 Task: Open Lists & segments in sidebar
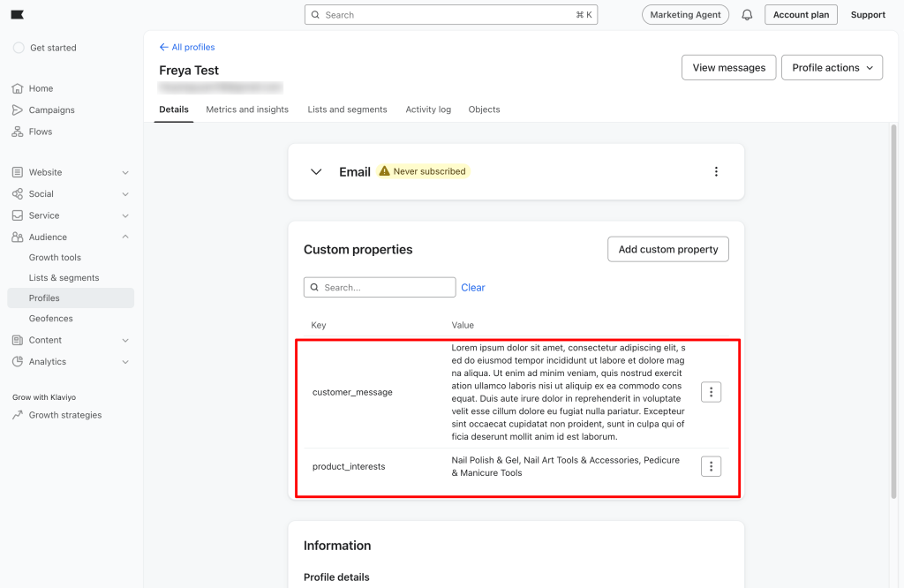[64, 277]
